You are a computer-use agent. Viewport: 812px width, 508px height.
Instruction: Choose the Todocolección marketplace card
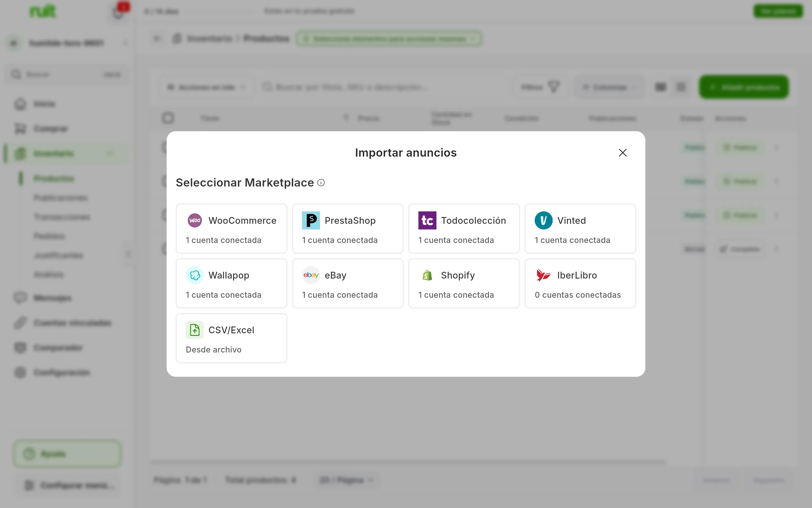(464, 229)
